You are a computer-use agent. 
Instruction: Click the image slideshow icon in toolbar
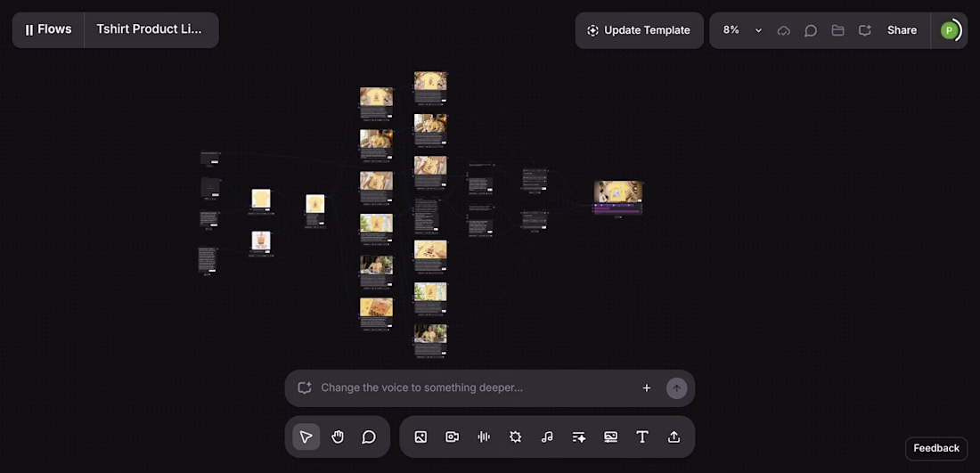[x=610, y=436]
